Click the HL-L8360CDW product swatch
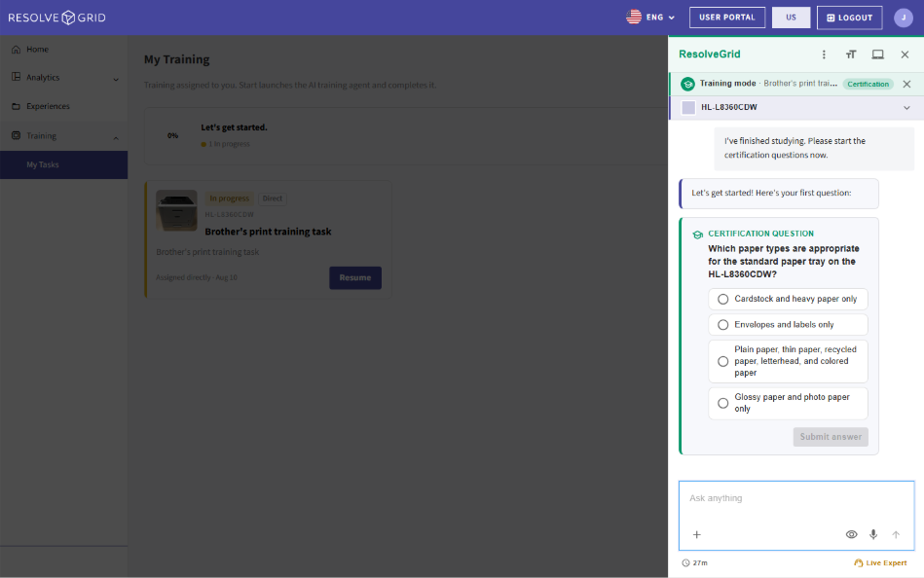924x578 pixels. pyautogui.click(x=688, y=107)
